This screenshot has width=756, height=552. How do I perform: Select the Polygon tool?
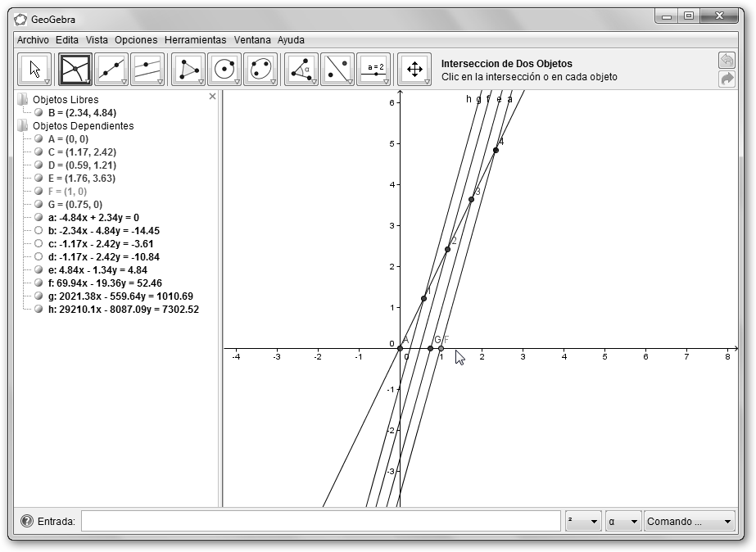(x=188, y=70)
